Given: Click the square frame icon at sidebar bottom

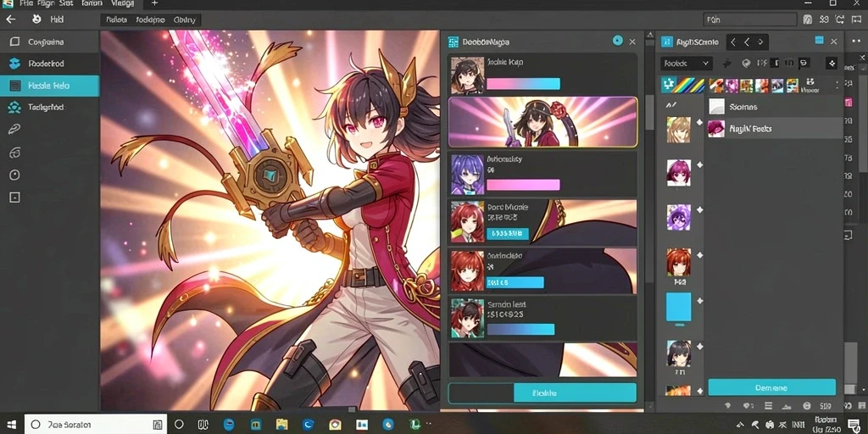Looking at the screenshot, I should click(14, 198).
